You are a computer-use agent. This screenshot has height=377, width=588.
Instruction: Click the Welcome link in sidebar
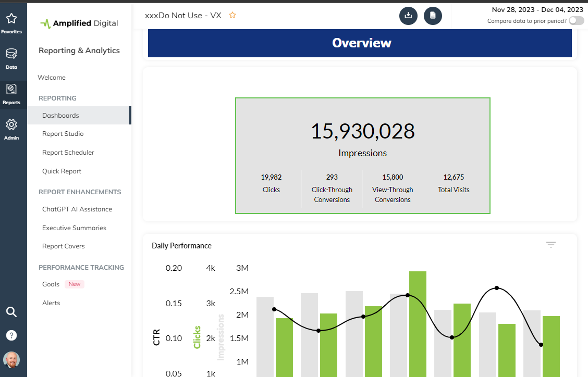52,78
